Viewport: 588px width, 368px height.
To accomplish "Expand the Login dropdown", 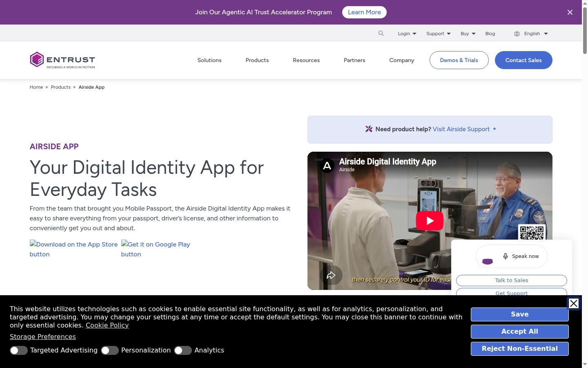I will pyautogui.click(x=407, y=34).
